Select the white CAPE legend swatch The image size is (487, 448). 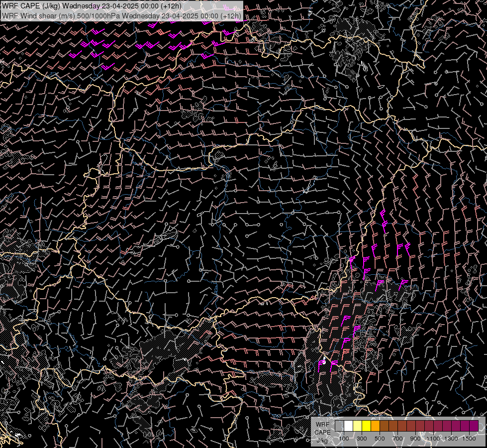pyautogui.click(x=349, y=426)
